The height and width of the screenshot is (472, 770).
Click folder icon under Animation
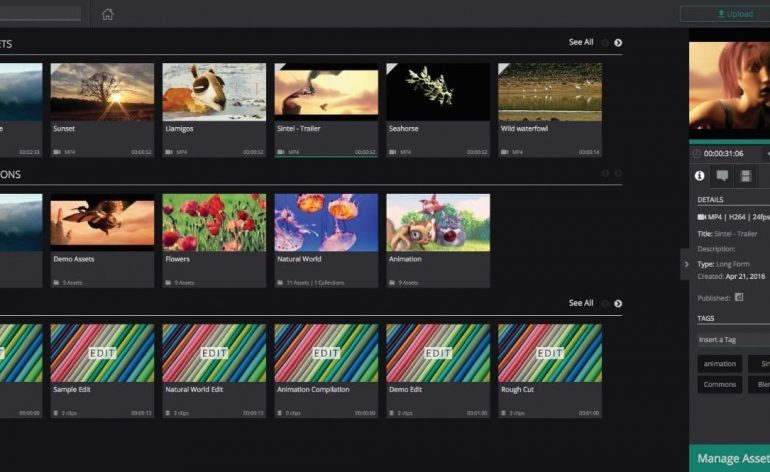click(392, 283)
